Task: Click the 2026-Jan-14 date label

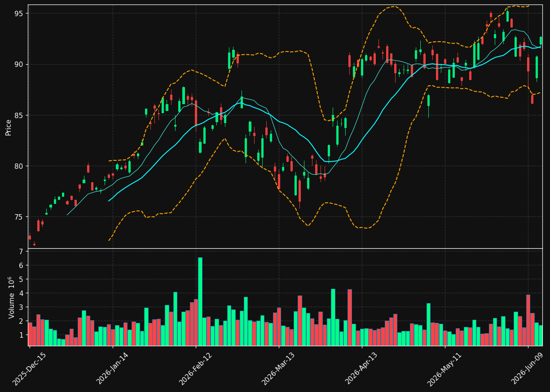Action: pyautogui.click(x=113, y=369)
